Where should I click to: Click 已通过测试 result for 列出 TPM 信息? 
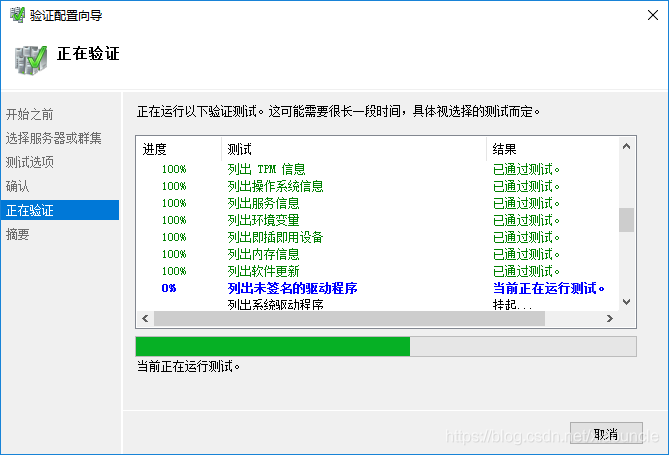click(526, 169)
